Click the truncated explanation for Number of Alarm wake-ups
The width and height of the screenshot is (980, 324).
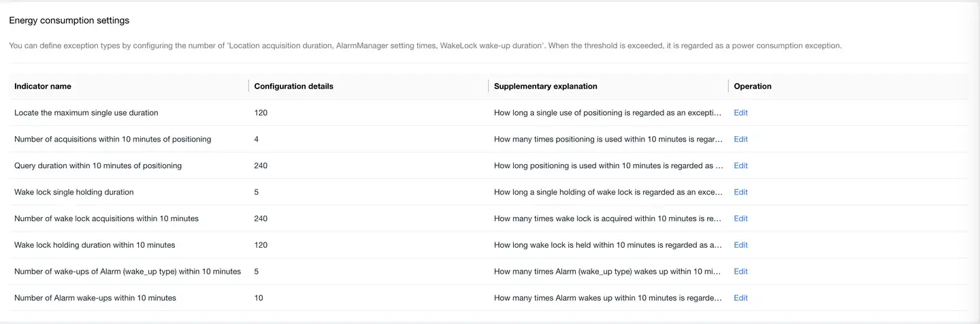pyautogui.click(x=608, y=298)
